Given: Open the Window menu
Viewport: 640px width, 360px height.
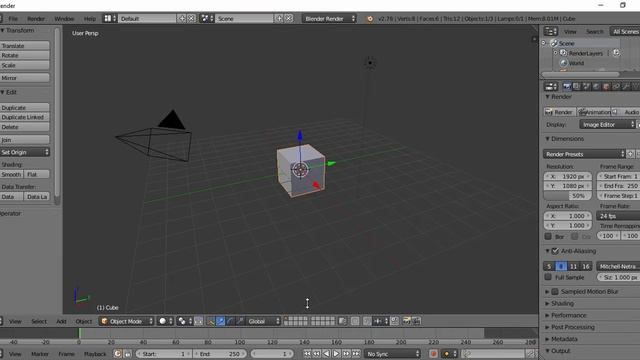Looking at the screenshot, I should tap(64, 19).
